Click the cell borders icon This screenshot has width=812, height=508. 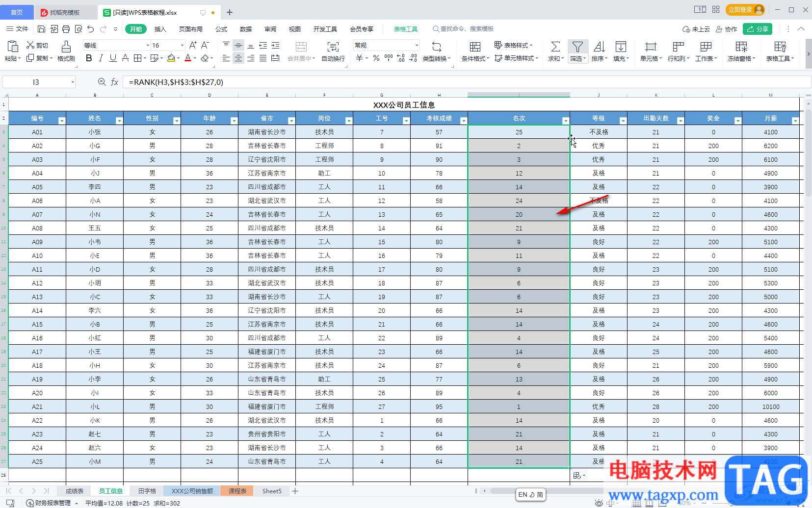tap(137, 58)
